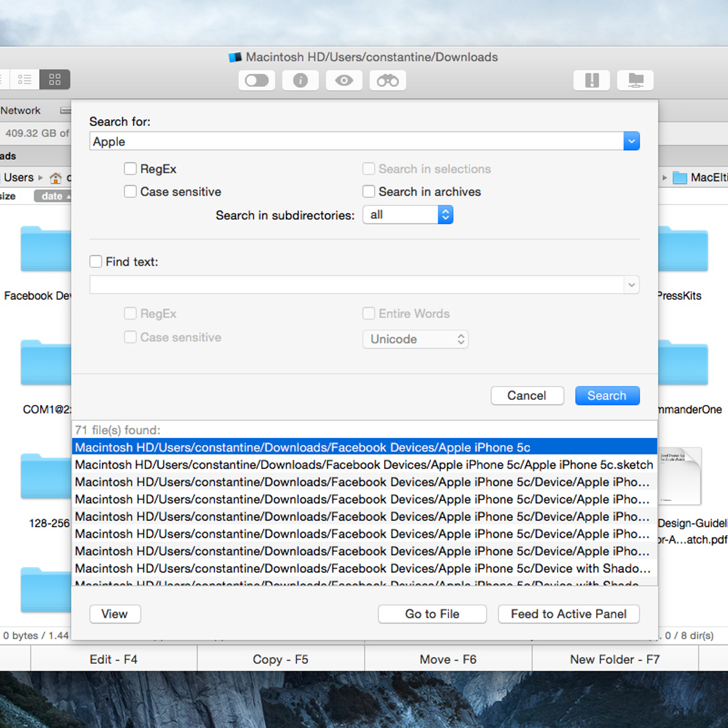Expand breadcrumb arrow after Users

click(x=40, y=178)
